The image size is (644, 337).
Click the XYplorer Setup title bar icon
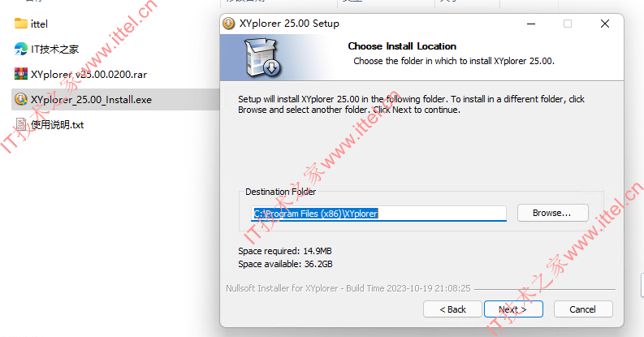228,24
